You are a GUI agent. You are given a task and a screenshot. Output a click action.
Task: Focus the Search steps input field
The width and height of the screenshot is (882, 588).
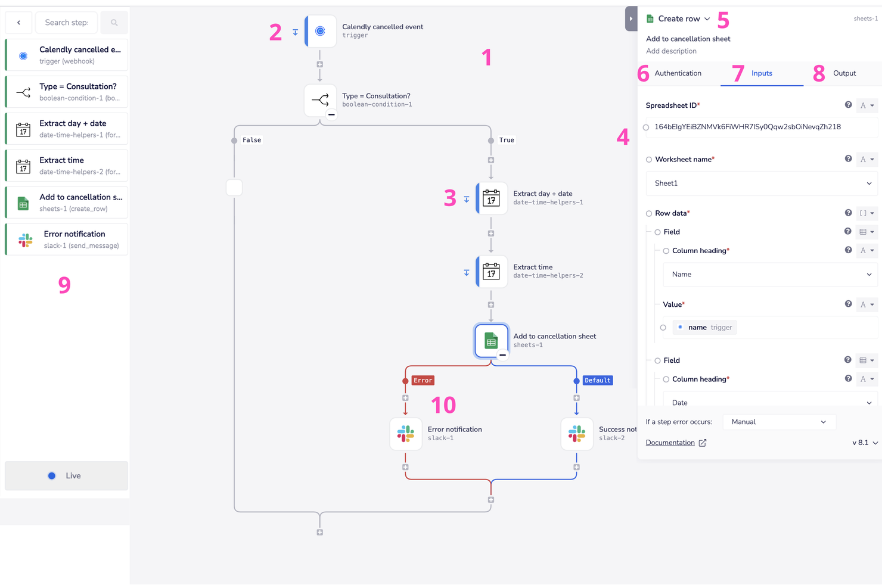coord(66,23)
